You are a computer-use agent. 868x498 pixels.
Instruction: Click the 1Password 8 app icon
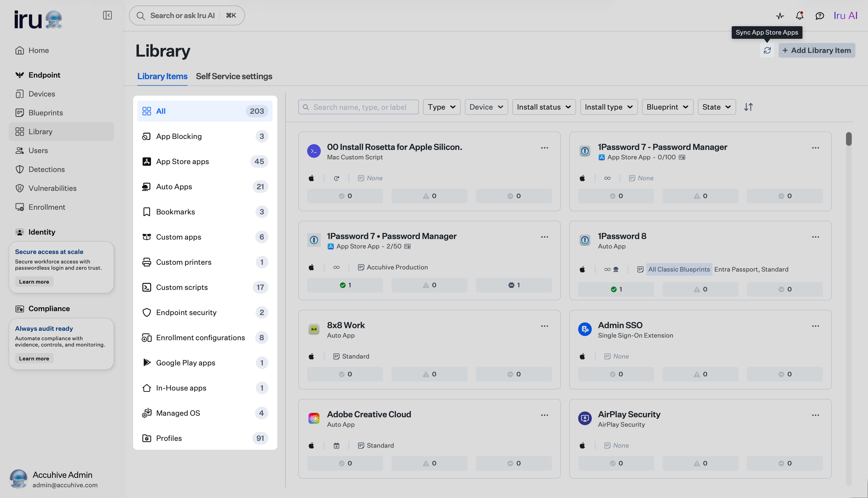[584, 240]
